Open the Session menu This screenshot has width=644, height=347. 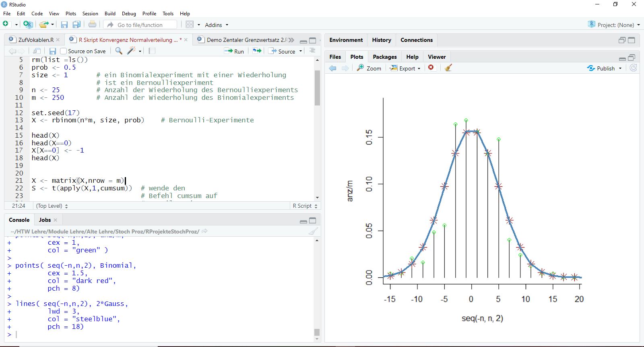pos(90,13)
